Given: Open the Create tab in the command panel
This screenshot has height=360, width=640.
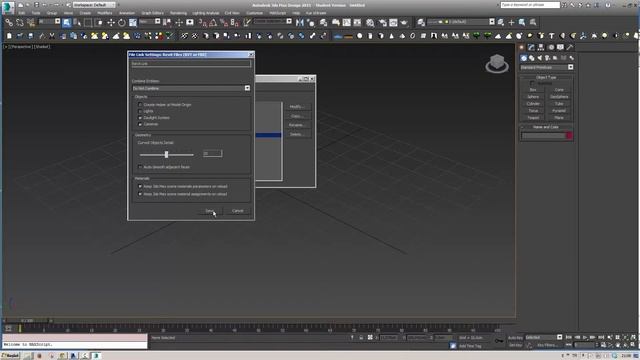Looking at the screenshot, I should (522, 47).
